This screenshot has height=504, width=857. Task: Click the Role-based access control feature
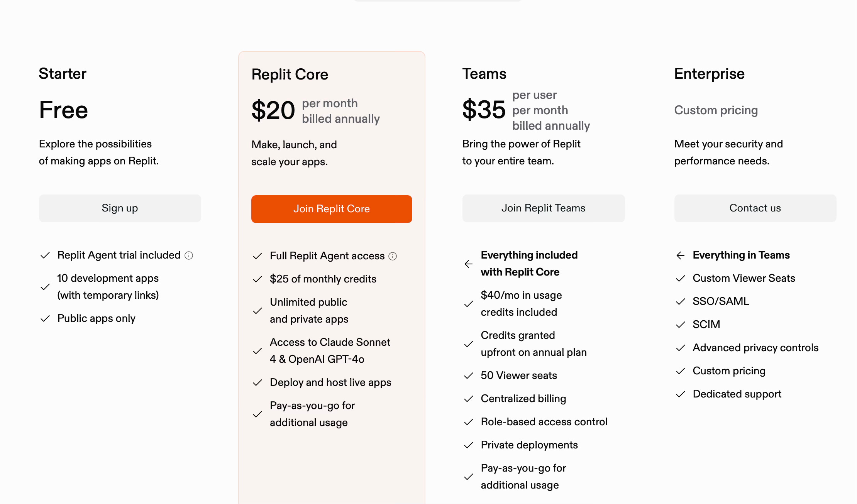tap(544, 422)
